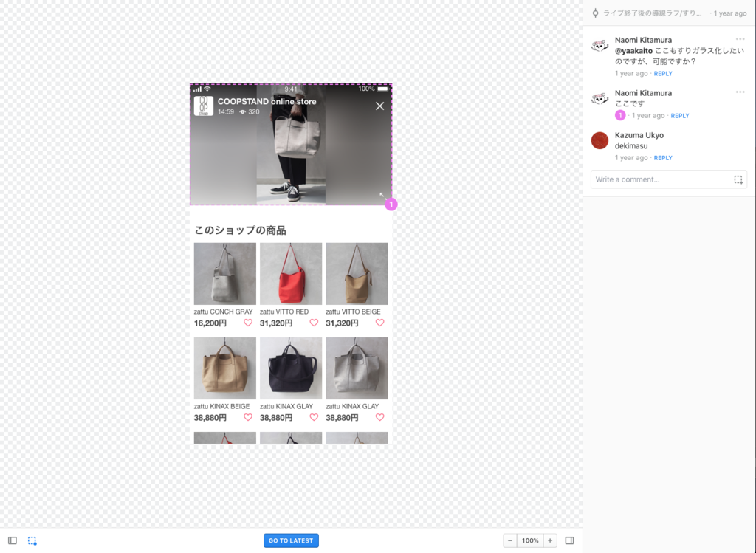Open the black KINAX GLAY bag thumbnail
The height and width of the screenshot is (553, 756).
[291, 368]
